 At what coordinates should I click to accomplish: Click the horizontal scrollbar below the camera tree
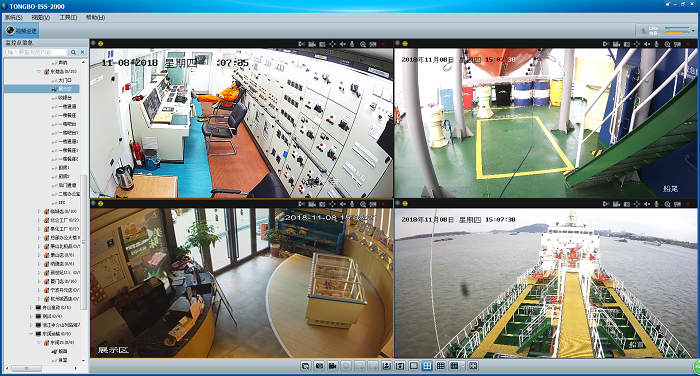[x=43, y=368]
